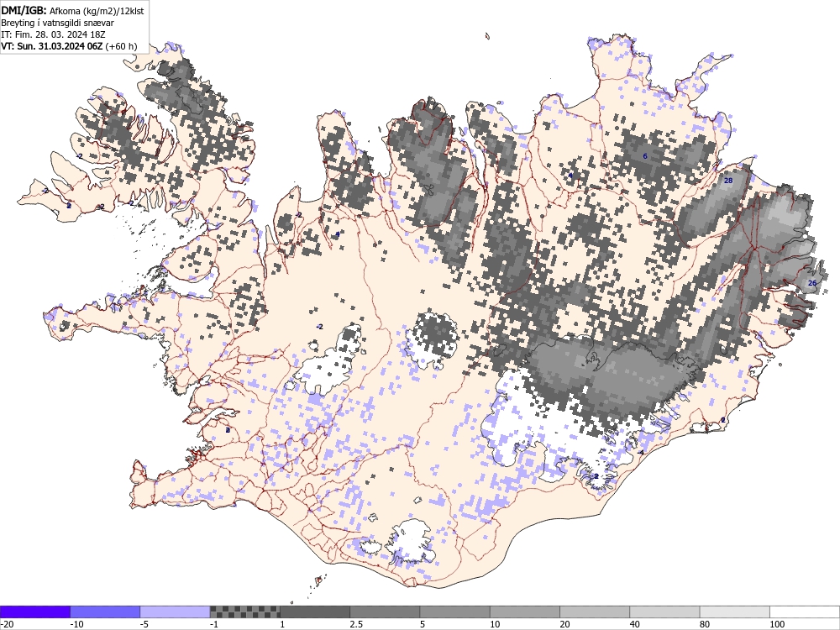Click the gray 5 to 10 legend swatch
Image resolution: width=840 pixels, height=630 pixels.
pos(454,612)
